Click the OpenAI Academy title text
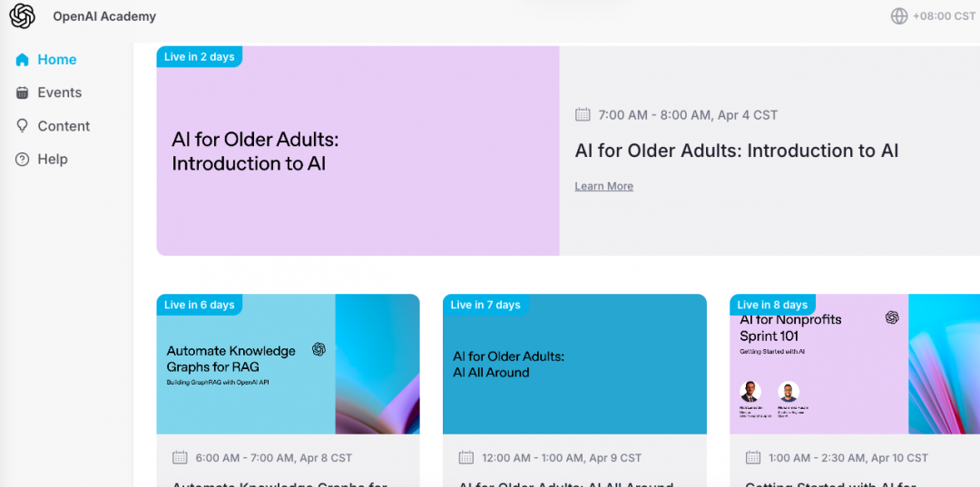980x487 pixels. [104, 16]
